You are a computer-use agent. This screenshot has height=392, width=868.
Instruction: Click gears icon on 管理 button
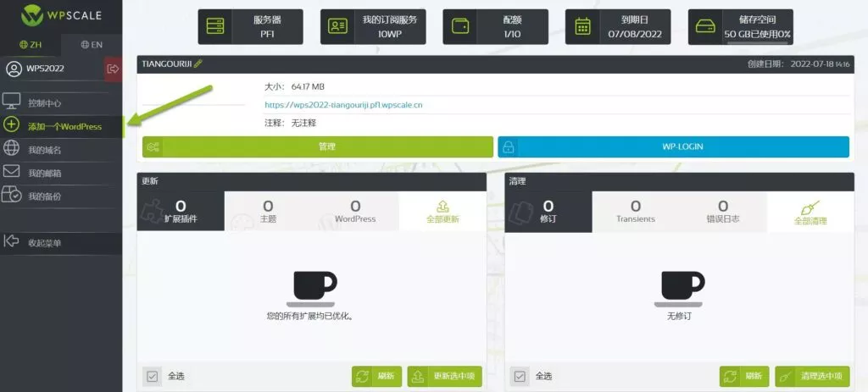(x=153, y=147)
